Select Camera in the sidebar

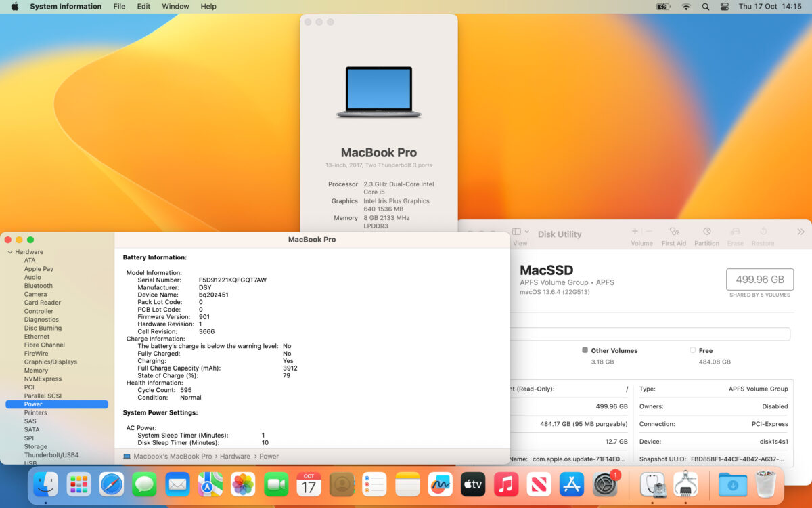(35, 294)
